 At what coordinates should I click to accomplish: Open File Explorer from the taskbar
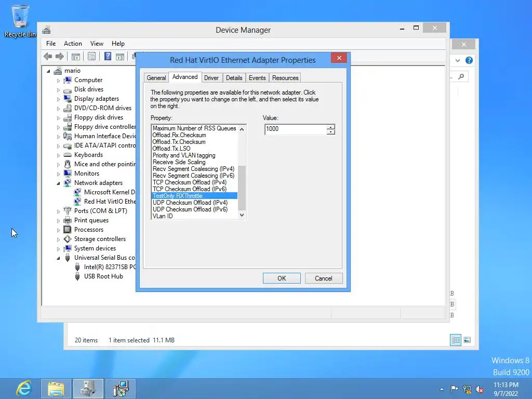tap(56, 389)
